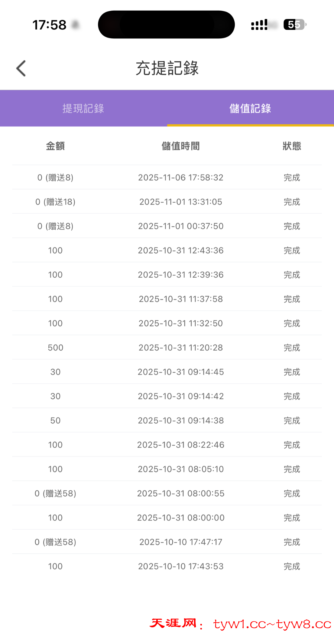
Task: Open record at 2025-10-31 12:43:36
Action: click(180, 250)
